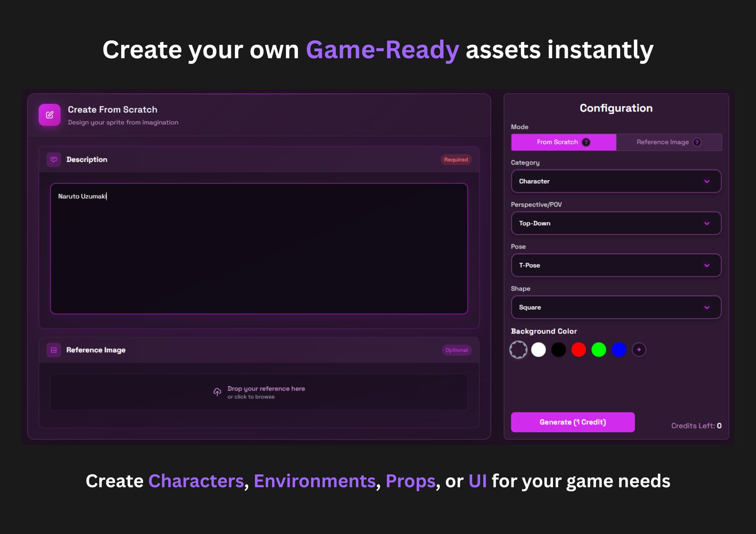Open the help tooltip next to Reference Image mode
This screenshot has width=756, height=534.
697,142
